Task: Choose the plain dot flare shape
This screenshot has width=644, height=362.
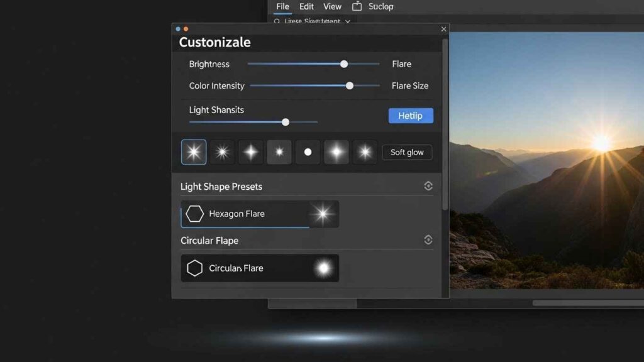Action: tap(307, 151)
